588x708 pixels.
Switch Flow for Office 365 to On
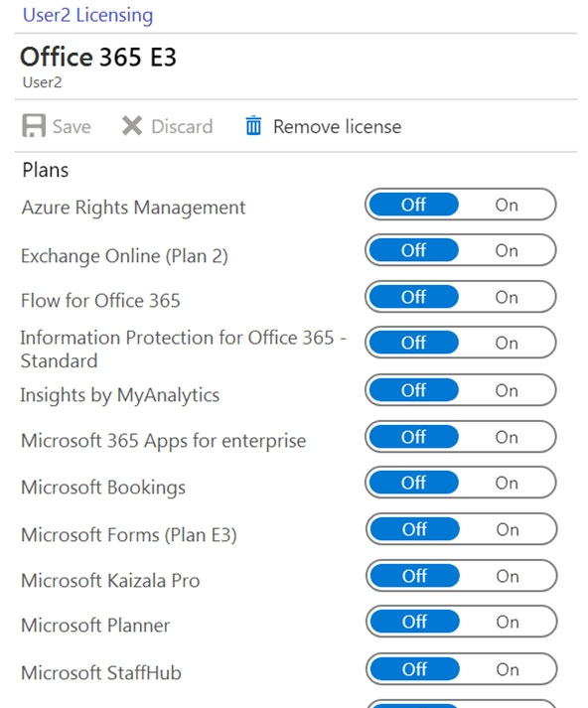click(507, 298)
